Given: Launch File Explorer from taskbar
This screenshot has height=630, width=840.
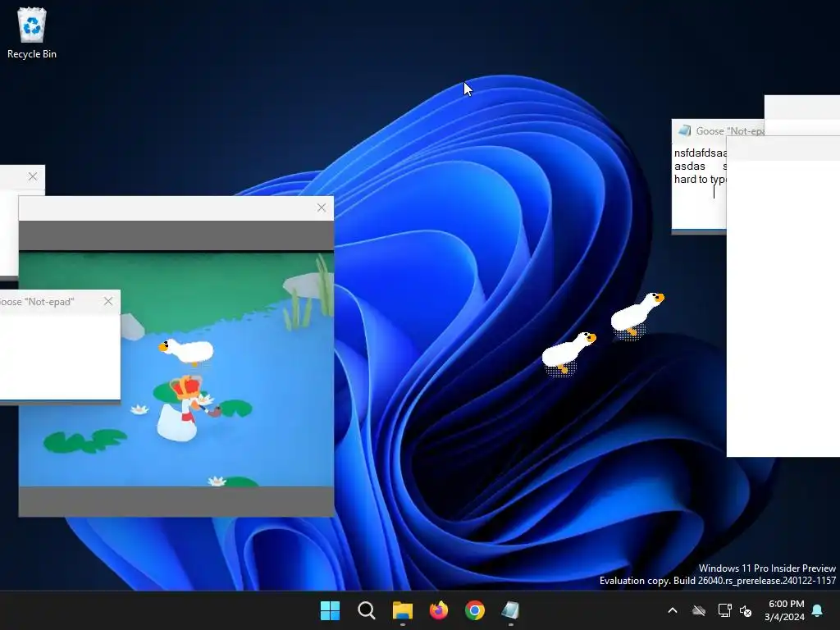Looking at the screenshot, I should 402,610.
